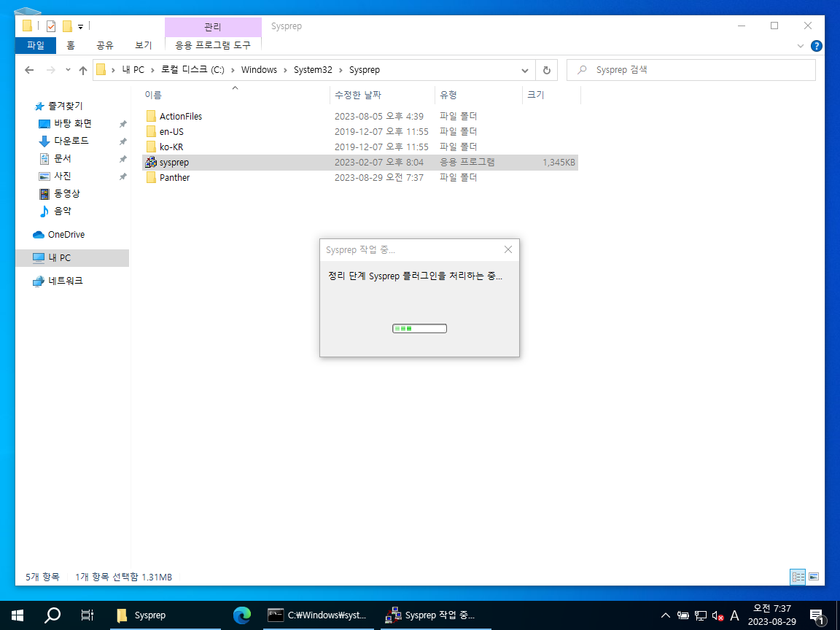Select 내 PC in the navigation pane

tap(72, 257)
